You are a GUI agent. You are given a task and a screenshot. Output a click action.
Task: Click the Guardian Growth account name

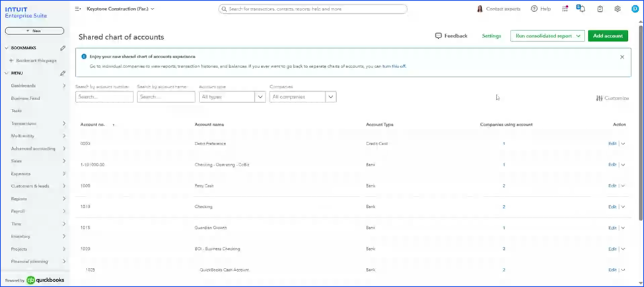point(211,228)
